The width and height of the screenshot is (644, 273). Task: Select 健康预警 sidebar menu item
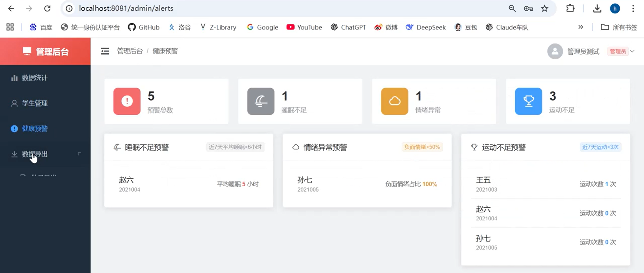pos(34,129)
